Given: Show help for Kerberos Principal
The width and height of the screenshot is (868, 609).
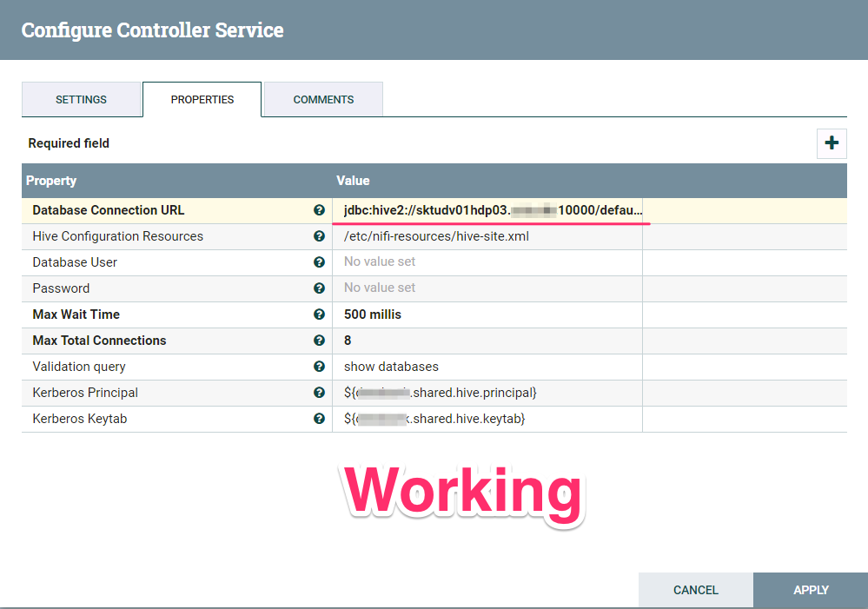Looking at the screenshot, I should click(319, 392).
